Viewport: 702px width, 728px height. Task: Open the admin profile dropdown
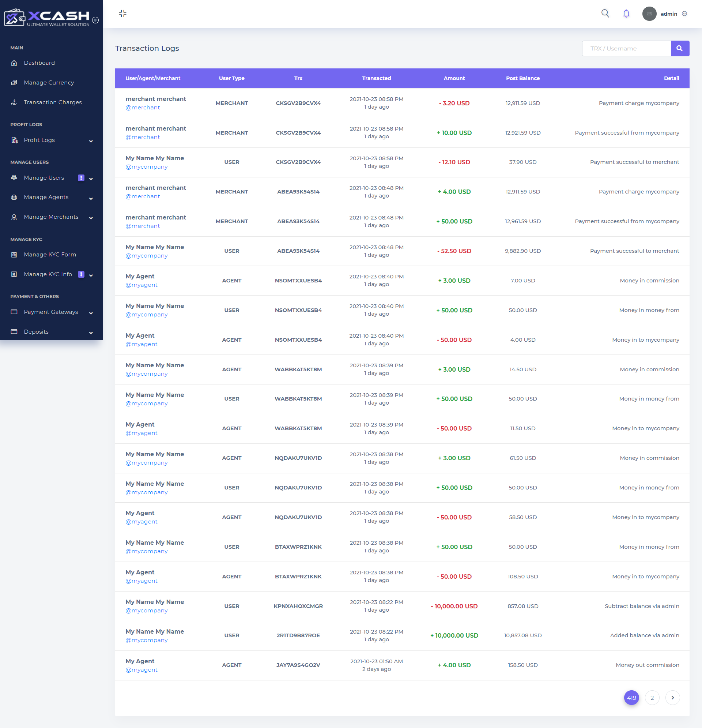point(668,14)
